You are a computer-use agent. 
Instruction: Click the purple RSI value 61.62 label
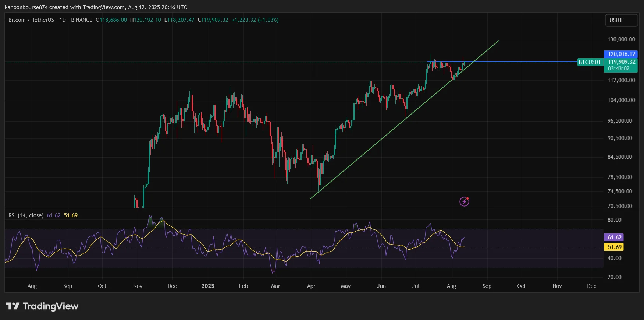click(615, 238)
